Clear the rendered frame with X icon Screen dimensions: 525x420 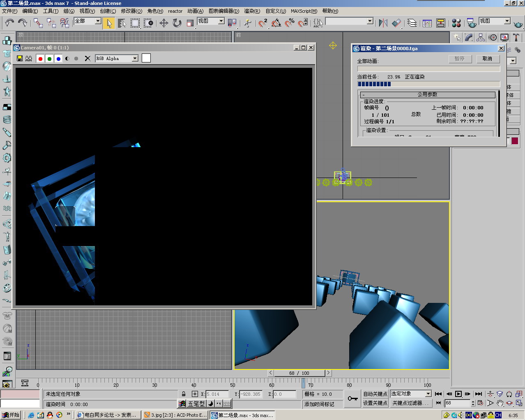[87, 58]
